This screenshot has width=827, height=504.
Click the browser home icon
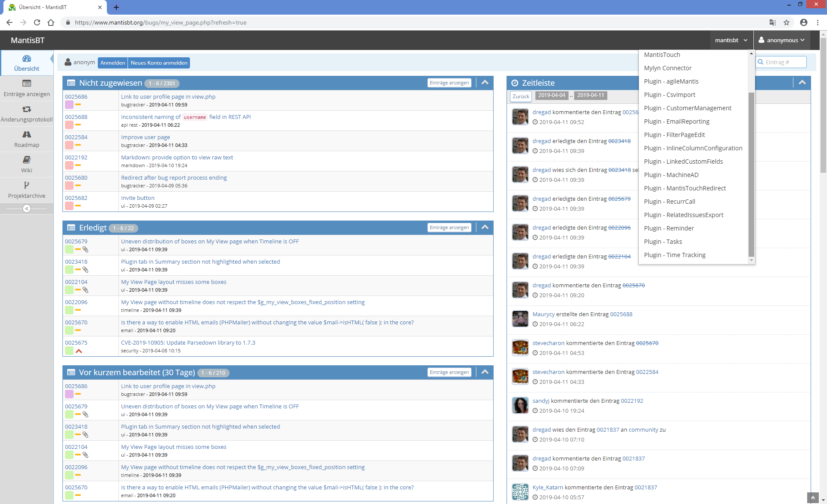click(x=51, y=22)
